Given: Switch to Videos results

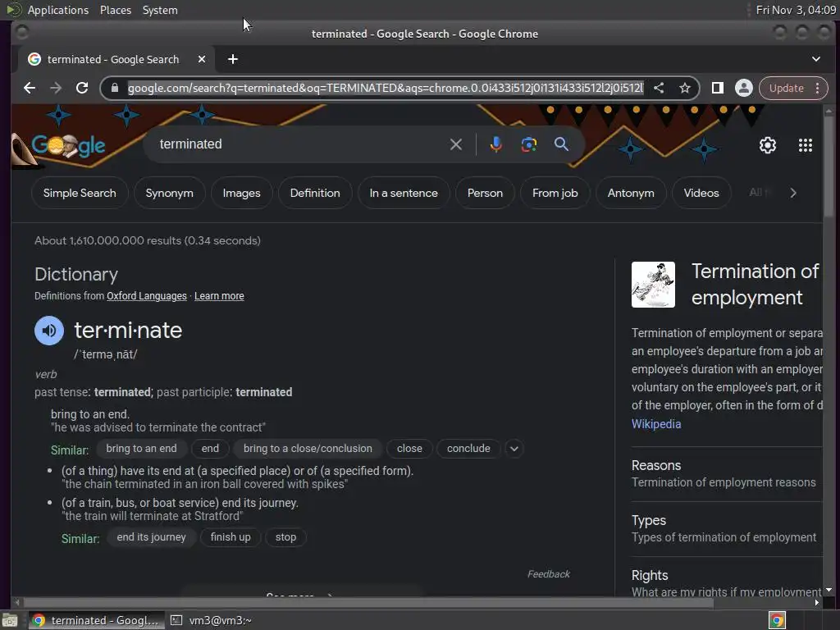Looking at the screenshot, I should (701, 193).
